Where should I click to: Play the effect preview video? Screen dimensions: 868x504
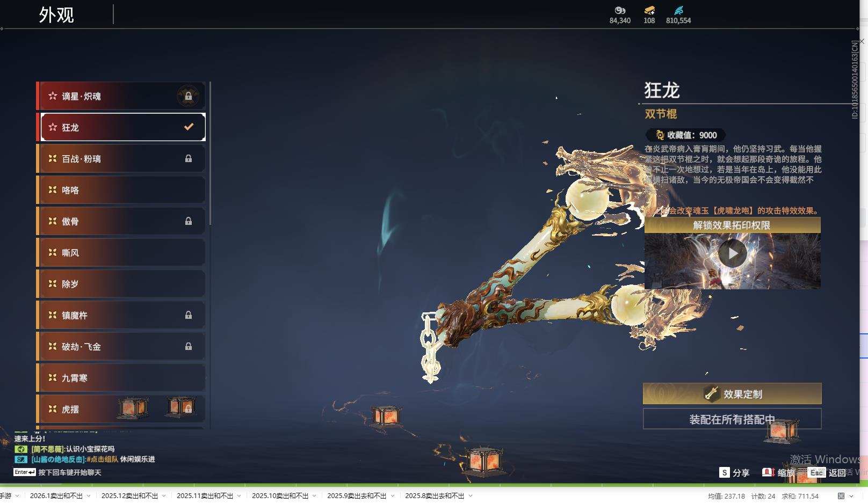click(732, 254)
